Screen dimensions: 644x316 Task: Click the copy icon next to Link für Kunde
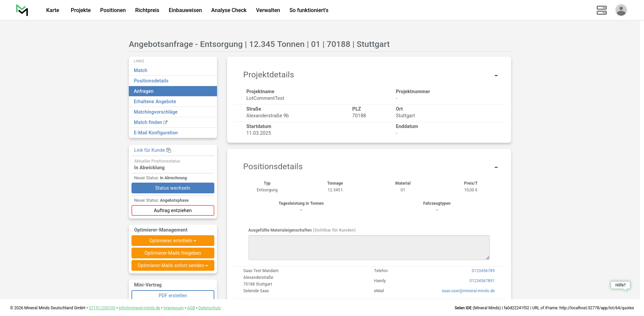pyautogui.click(x=169, y=150)
